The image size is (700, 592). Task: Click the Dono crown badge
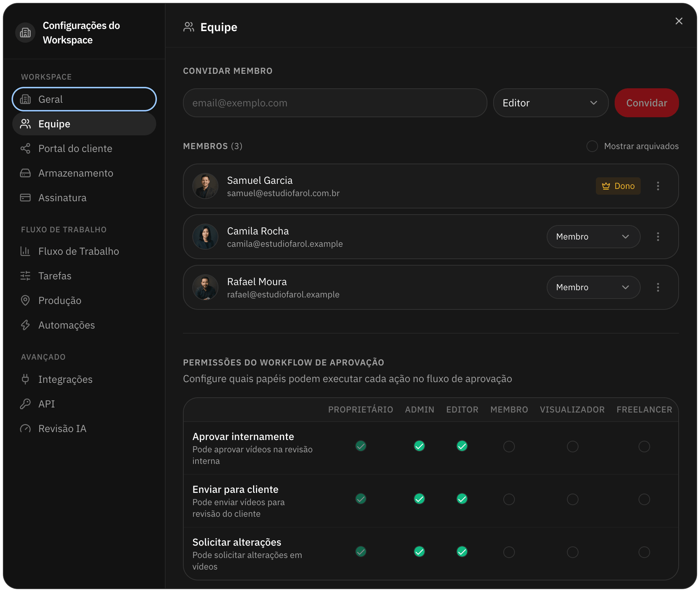tap(618, 186)
